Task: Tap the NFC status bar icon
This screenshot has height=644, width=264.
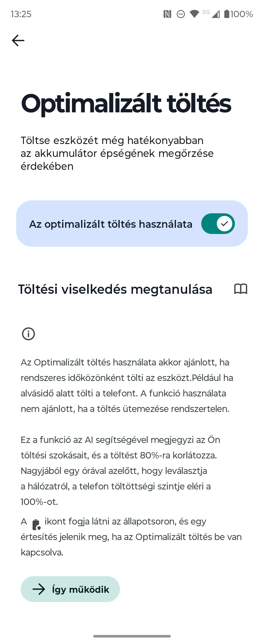Action: 167,14
